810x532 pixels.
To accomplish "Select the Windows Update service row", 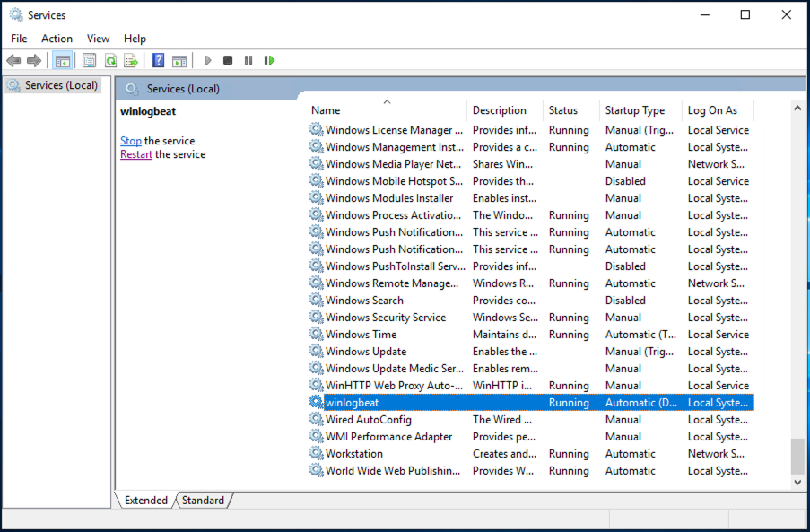I will tap(366, 352).
